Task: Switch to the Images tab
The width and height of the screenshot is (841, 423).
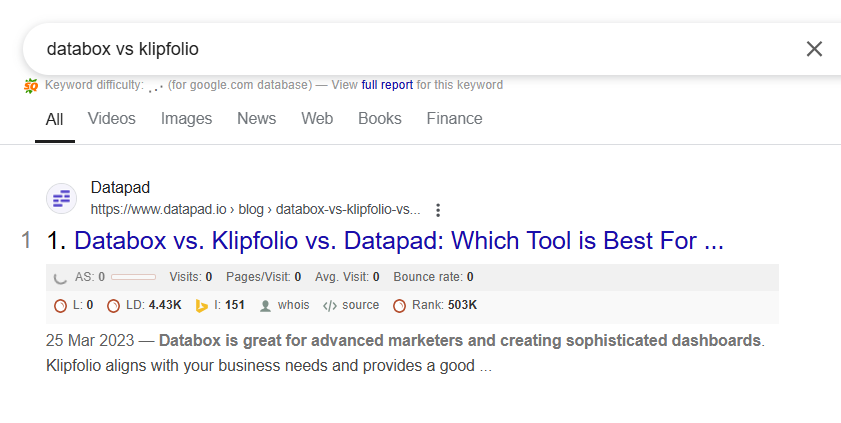Action: tap(186, 118)
